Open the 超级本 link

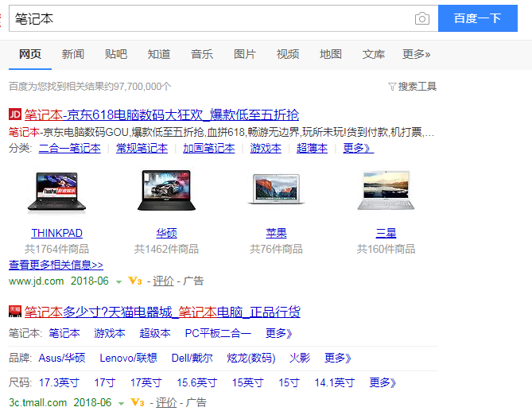(155, 333)
